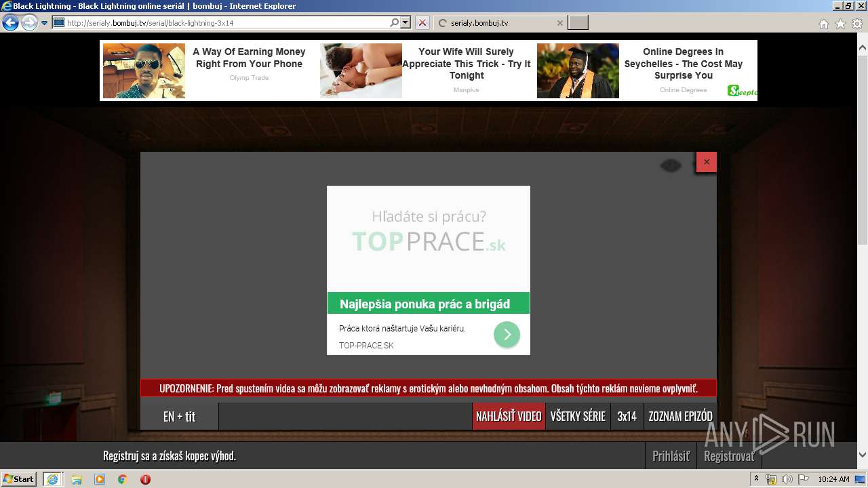Stop page loading with the red X
The height and width of the screenshot is (488, 868).
tap(422, 22)
